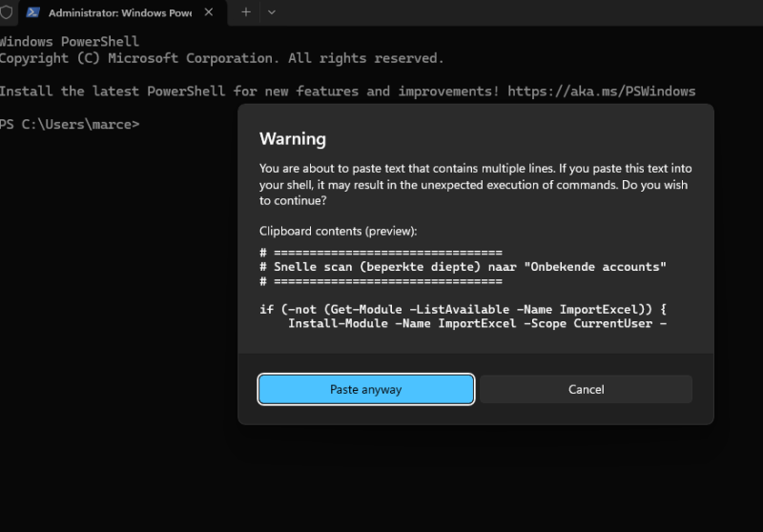Click the Paste anyway button
The width and height of the screenshot is (763, 532).
click(366, 389)
